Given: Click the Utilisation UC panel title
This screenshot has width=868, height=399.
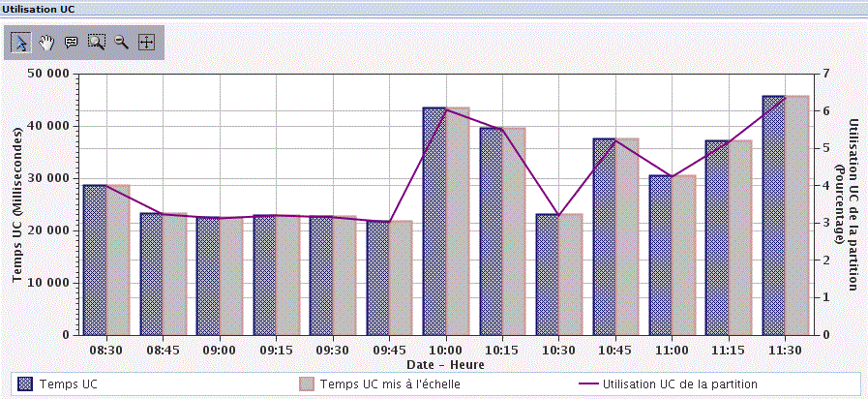Looking at the screenshot, I should coord(38,10).
